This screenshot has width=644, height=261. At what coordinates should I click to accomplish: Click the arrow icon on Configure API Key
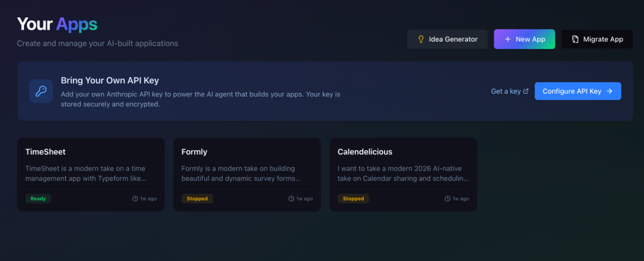click(x=609, y=91)
